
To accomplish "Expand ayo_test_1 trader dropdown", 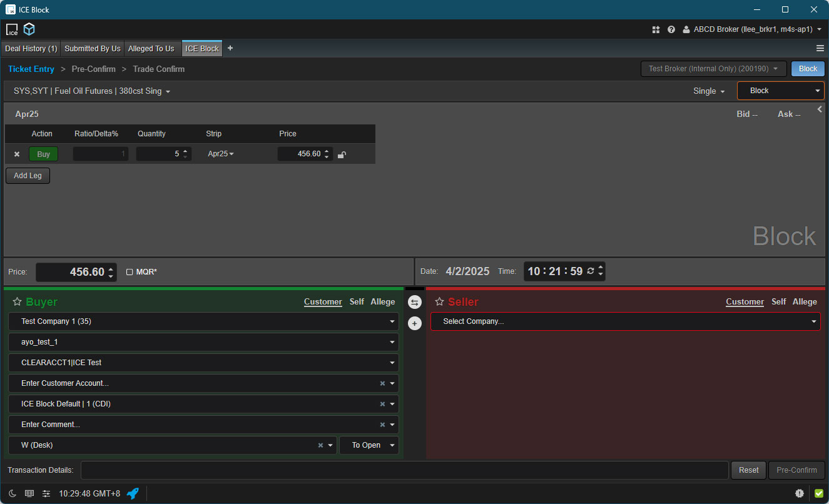I will tap(203, 342).
